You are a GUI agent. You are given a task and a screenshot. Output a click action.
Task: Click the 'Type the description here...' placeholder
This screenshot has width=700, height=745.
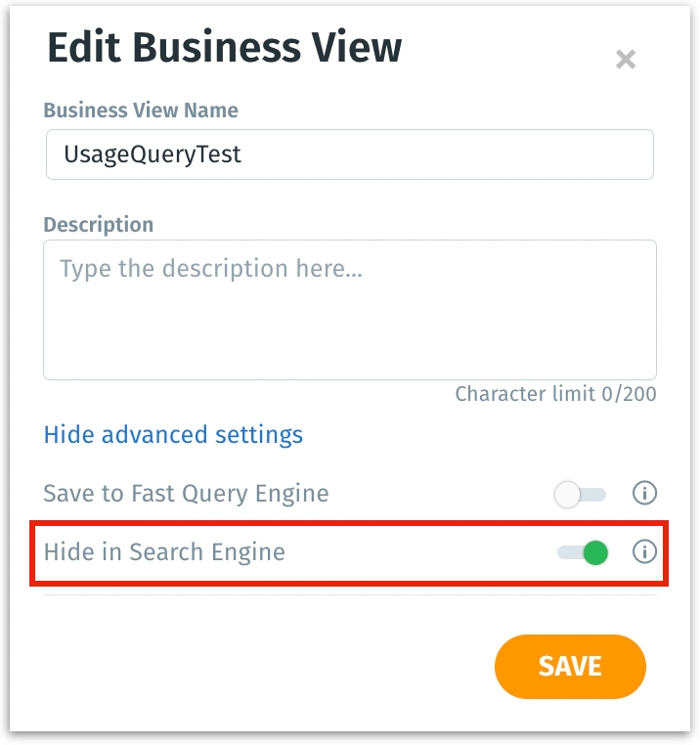(210, 269)
